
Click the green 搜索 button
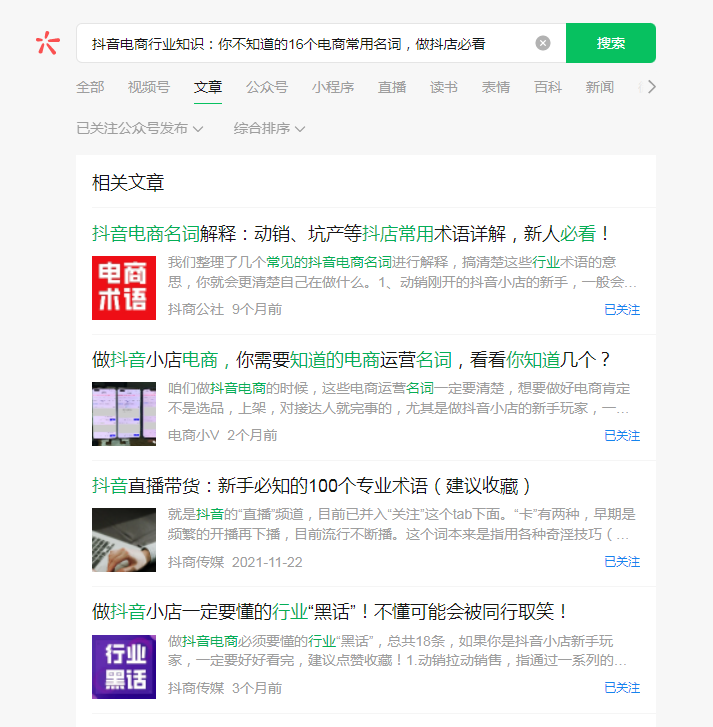pos(611,43)
